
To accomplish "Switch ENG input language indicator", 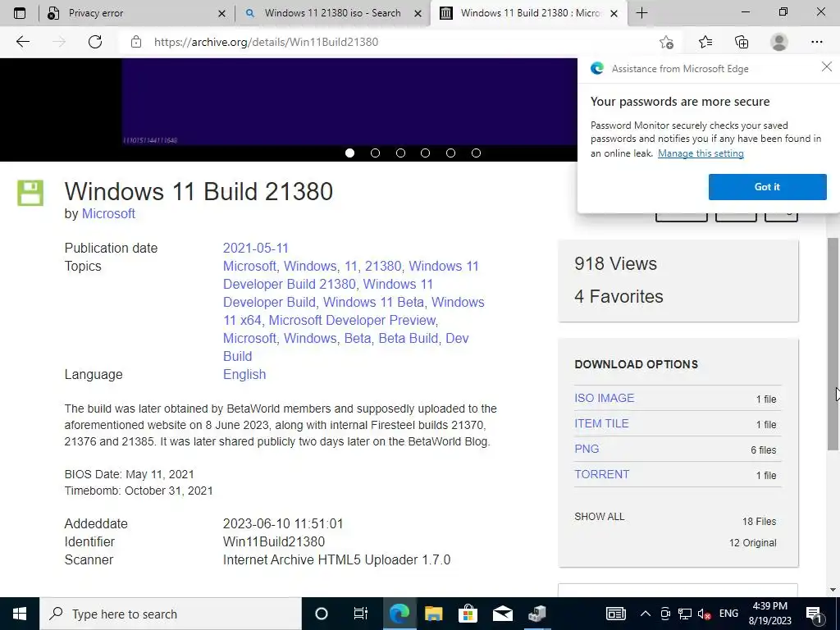I will [728, 614].
